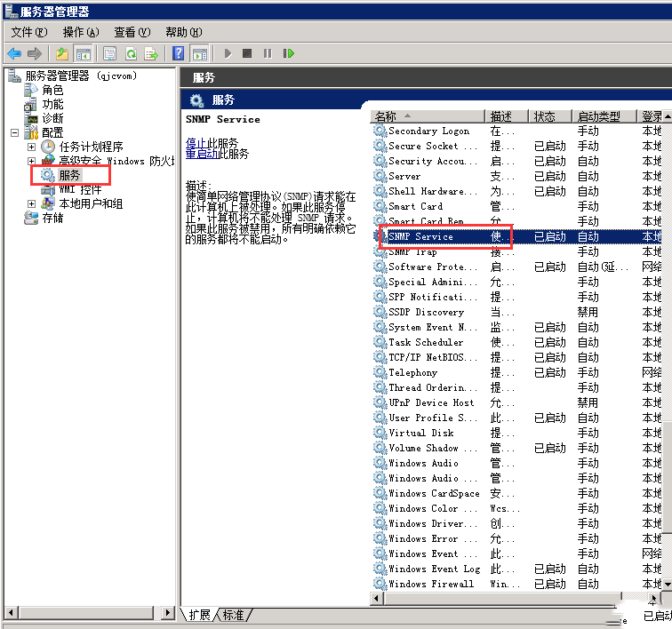
Task: Click tree pane horizontal scroll right arrow
Action: [168, 613]
